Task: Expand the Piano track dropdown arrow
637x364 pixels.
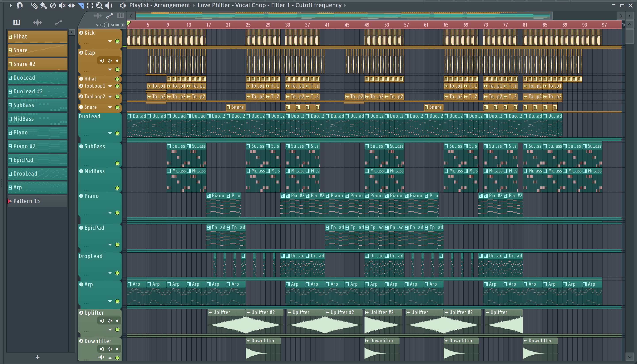Action: (x=110, y=213)
